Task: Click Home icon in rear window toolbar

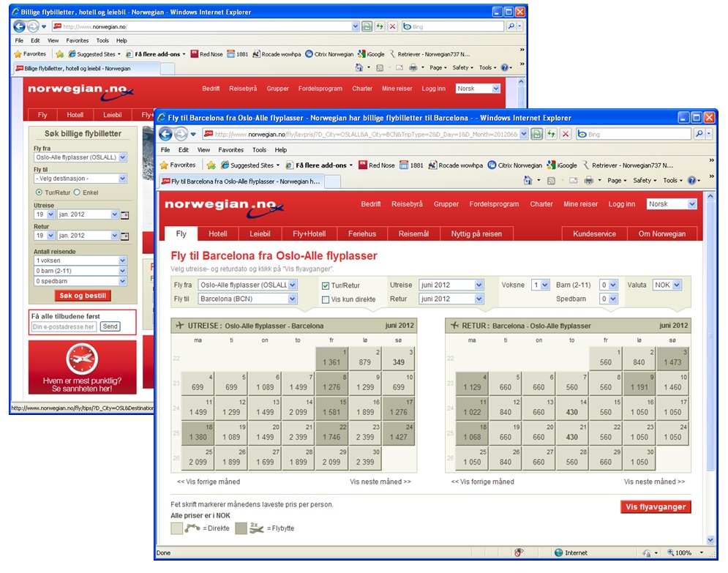Action: pyautogui.click(x=359, y=67)
